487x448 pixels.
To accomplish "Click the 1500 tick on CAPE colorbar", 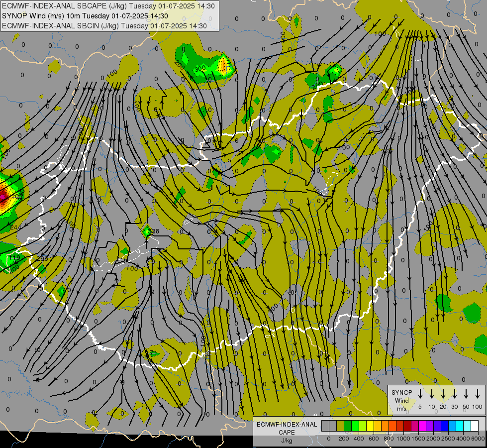I will 418,439.
